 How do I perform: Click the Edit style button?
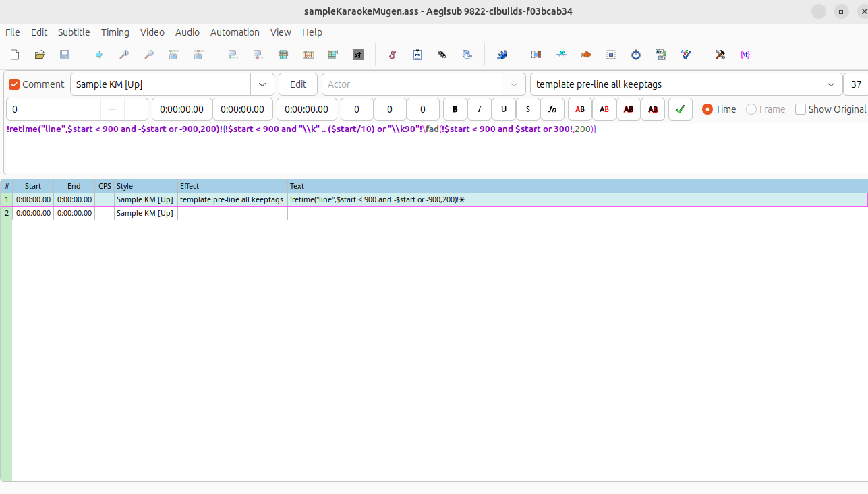coord(298,84)
